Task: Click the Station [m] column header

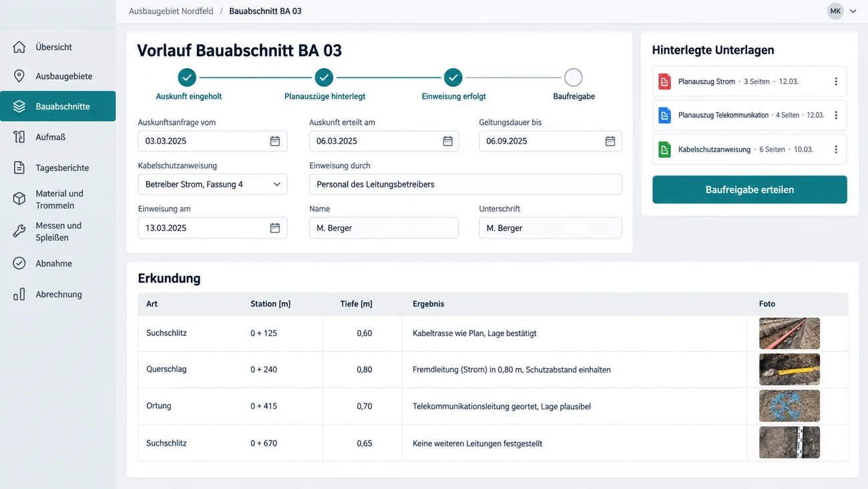Action: tap(270, 304)
